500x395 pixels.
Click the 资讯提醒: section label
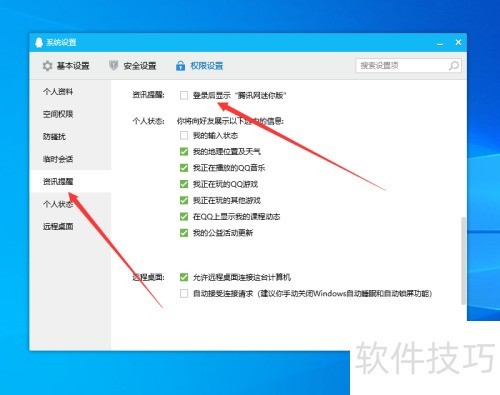click(x=148, y=95)
